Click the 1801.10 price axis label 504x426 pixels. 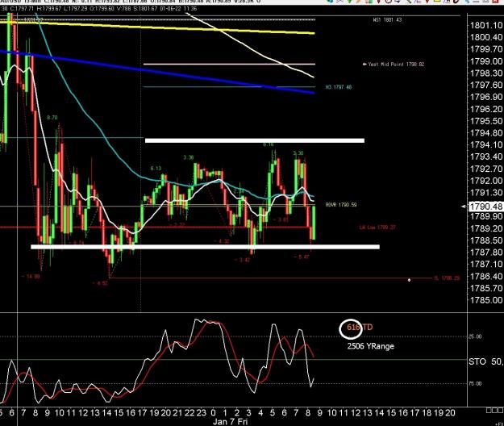click(486, 26)
